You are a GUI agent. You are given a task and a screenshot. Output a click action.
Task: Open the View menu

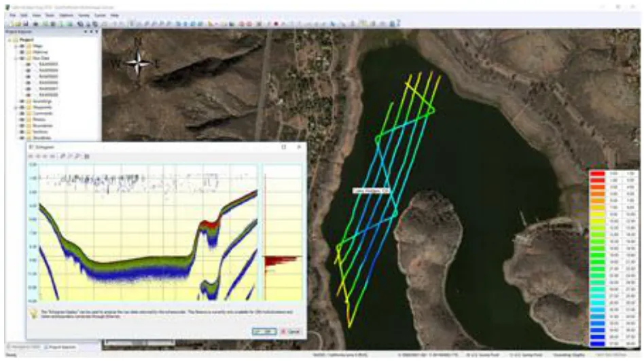(37, 15)
